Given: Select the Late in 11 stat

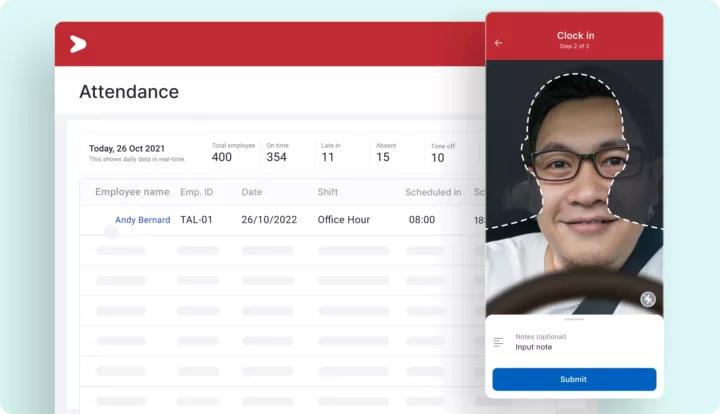Looking at the screenshot, I should (x=329, y=152).
